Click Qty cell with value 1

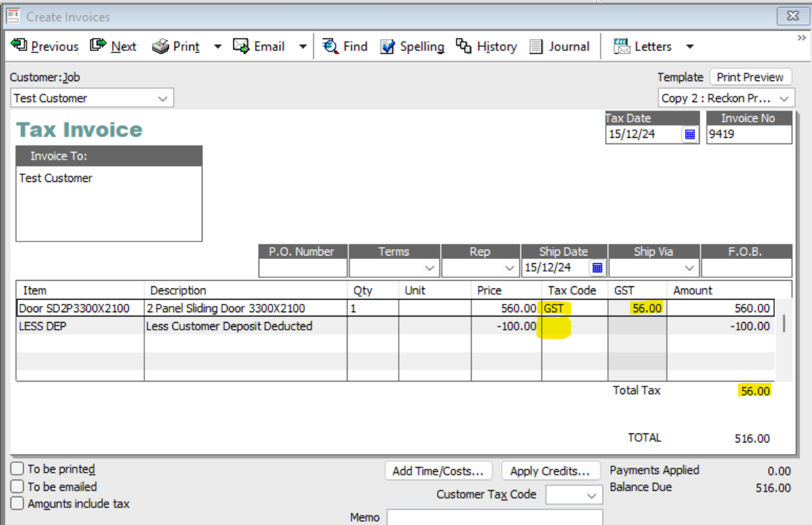[373, 308]
